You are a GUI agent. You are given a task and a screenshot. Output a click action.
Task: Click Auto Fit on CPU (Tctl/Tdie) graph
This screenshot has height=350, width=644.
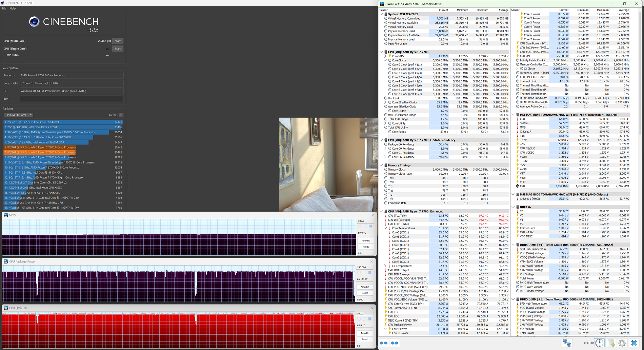tap(365, 333)
